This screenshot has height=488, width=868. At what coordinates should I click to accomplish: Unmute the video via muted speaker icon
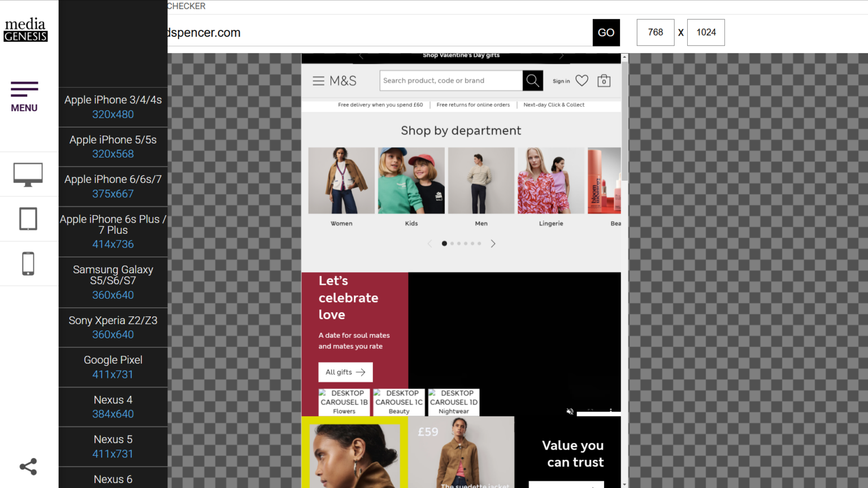(570, 412)
